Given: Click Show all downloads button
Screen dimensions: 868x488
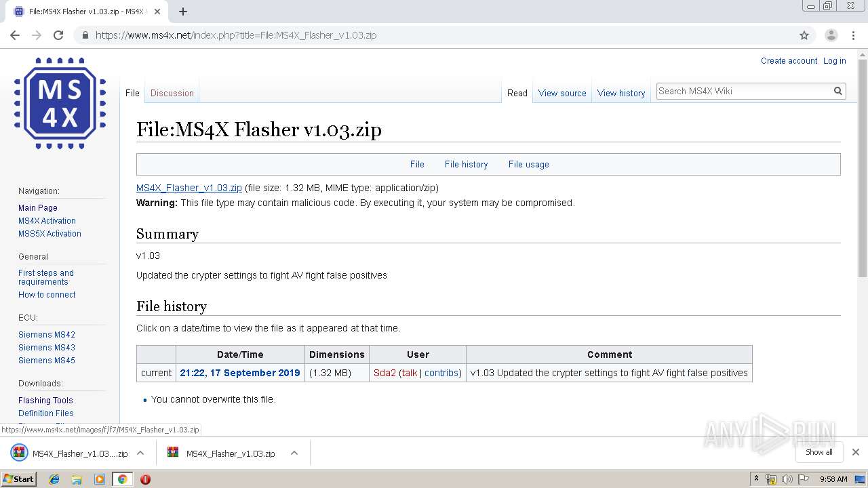Looking at the screenshot, I should [818, 452].
